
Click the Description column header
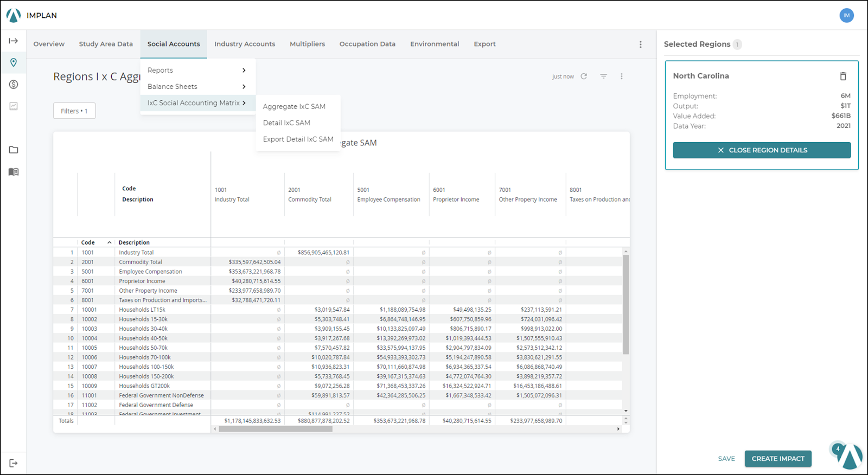134,242
